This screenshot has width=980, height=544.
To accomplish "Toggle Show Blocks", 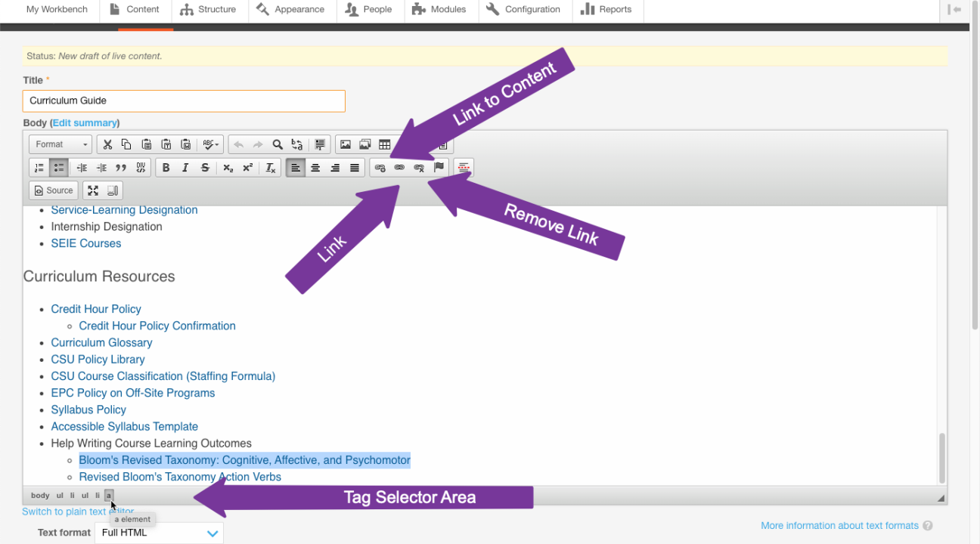I will point(113,190).
